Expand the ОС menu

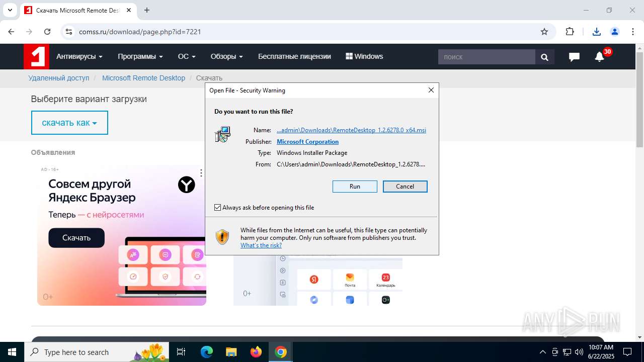(187, 56)
